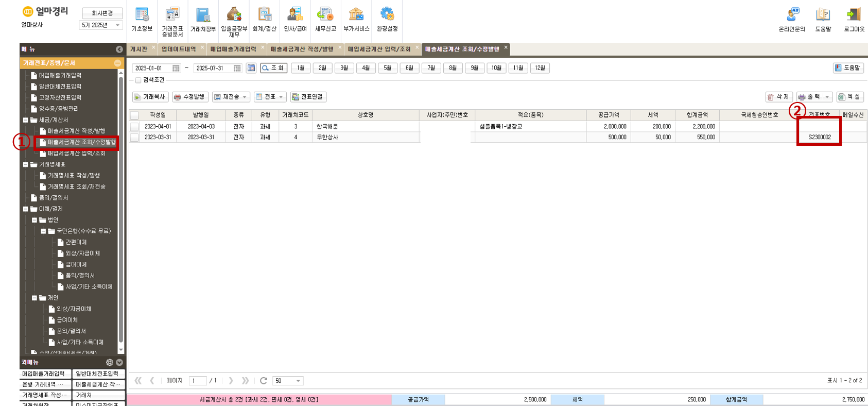
Task: Open the end date calendar picker
Action: pos(237,68)
